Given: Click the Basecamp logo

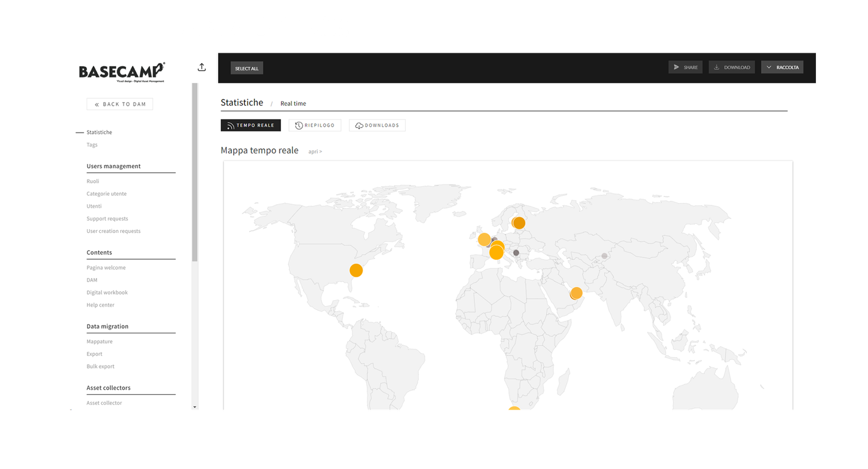Looking at the screenshot, I should [122, 72].
